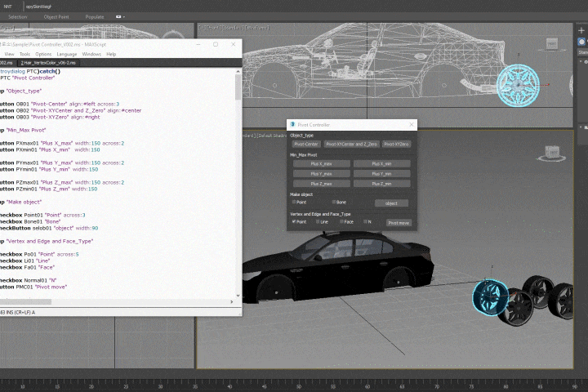Maximize the MAXScript editor window
Image resolution: width=588 pixels, height=392 pixels.
tap(216, 44)
